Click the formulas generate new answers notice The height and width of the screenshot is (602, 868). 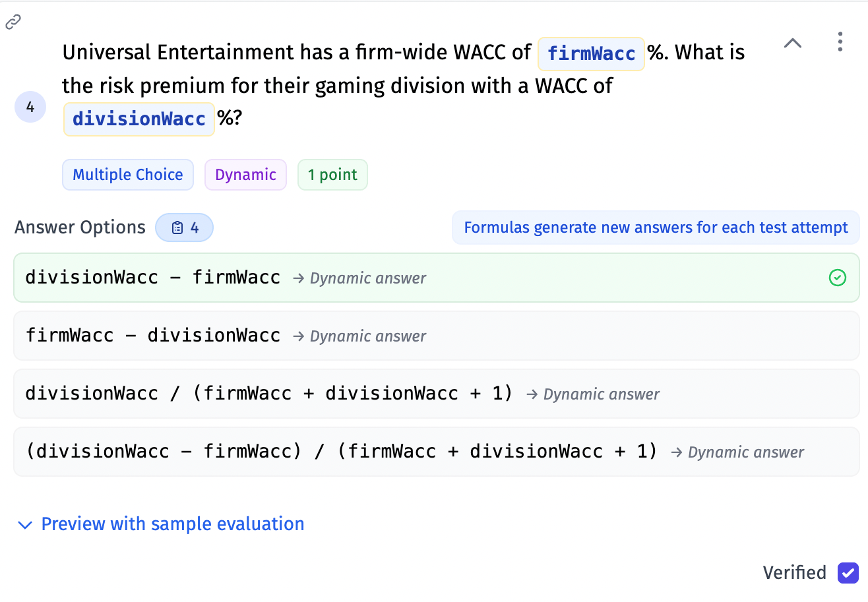[x=656, y=227]
